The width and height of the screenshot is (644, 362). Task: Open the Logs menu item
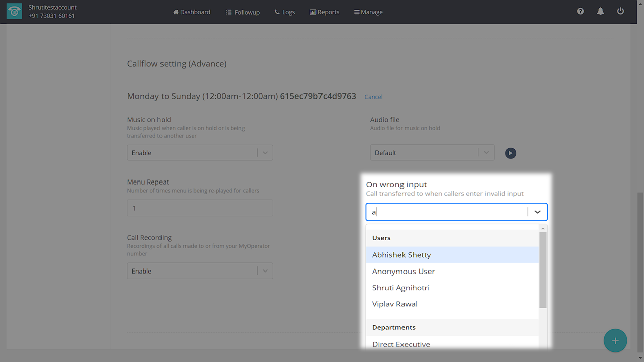[285, 12]
